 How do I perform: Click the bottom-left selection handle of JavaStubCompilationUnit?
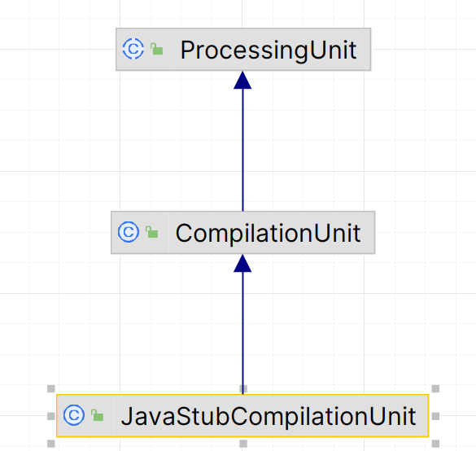tap(51, 444)
